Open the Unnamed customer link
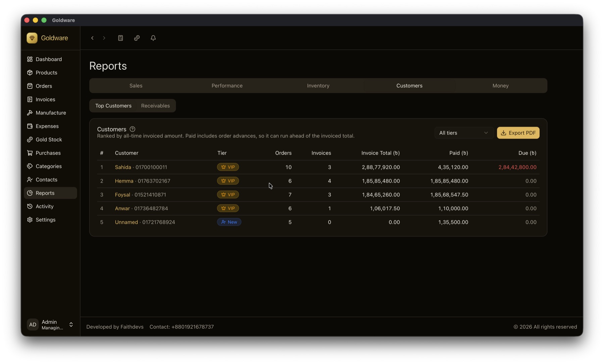The width and height of the screenshot is (604, 364). coord(126,222)
